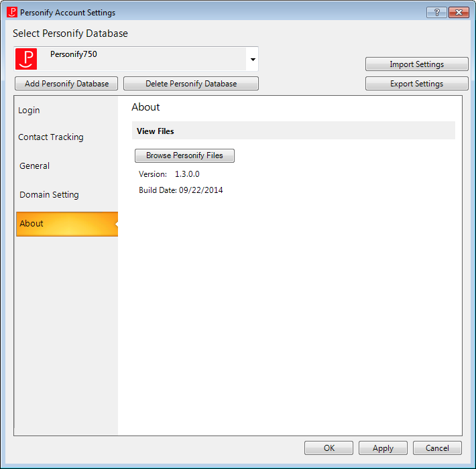
Task: Open the Login settings tab
Action: 29,110
